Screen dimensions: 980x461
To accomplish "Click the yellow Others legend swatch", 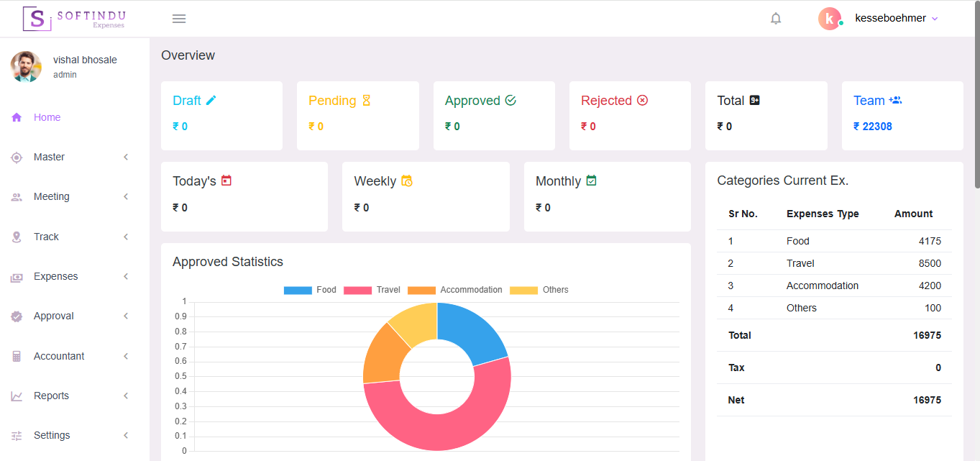I will [523, 291].
